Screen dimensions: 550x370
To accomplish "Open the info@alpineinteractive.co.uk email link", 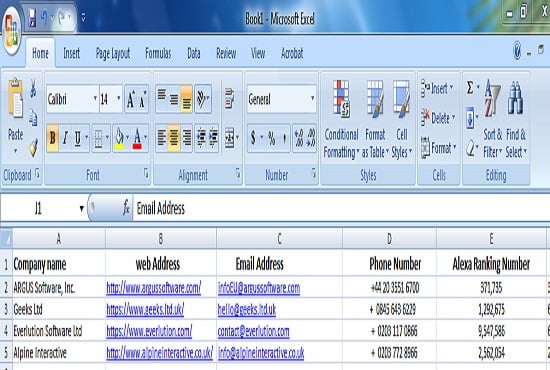I will point(261,353).
